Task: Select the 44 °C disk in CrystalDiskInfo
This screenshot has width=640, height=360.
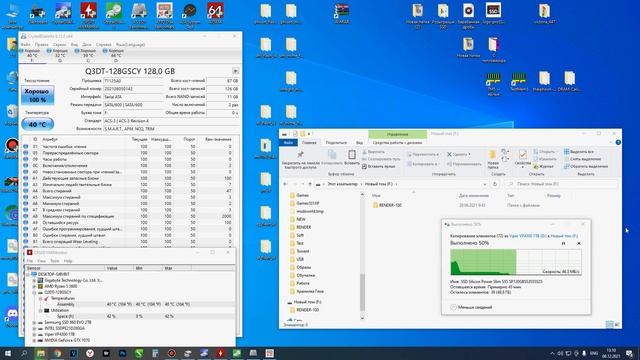Action: (116, 56)
